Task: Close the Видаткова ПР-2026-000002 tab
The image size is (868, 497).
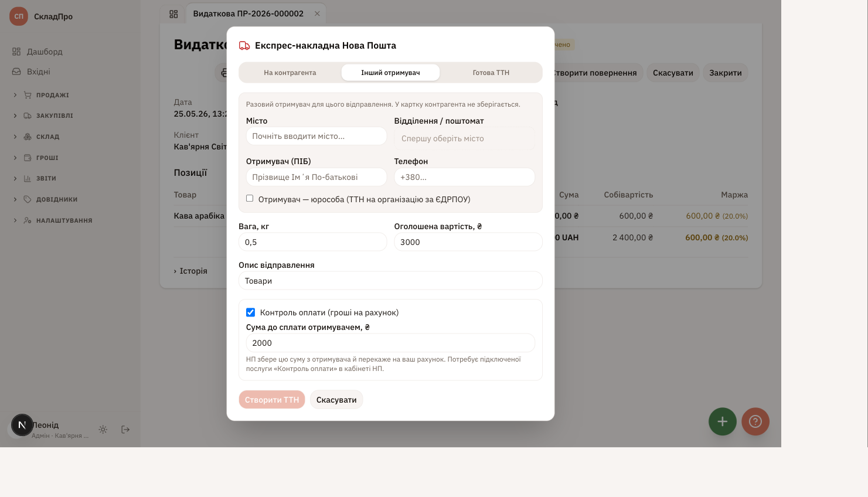Action: (317, 13)
